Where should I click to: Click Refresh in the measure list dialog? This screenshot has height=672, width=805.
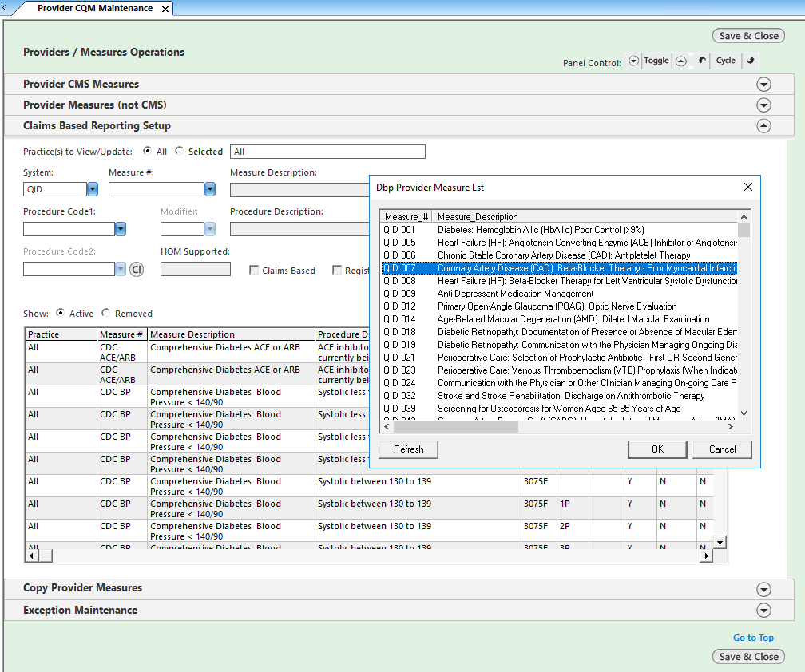409,449
